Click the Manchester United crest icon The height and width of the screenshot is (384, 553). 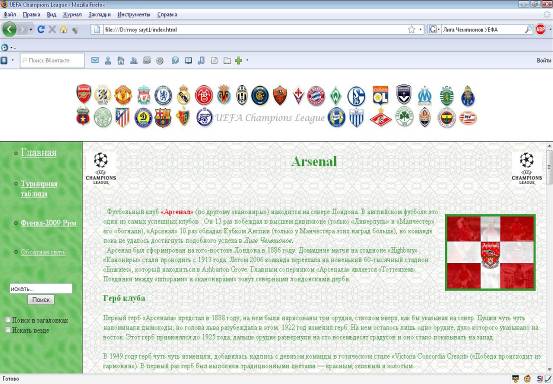pos(123,95)
